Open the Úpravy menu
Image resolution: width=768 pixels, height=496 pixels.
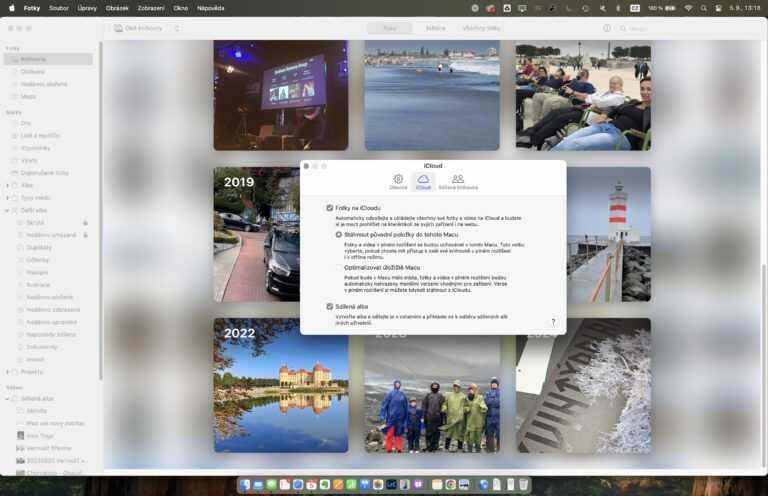pyautogui.click(x=87, y=8)
